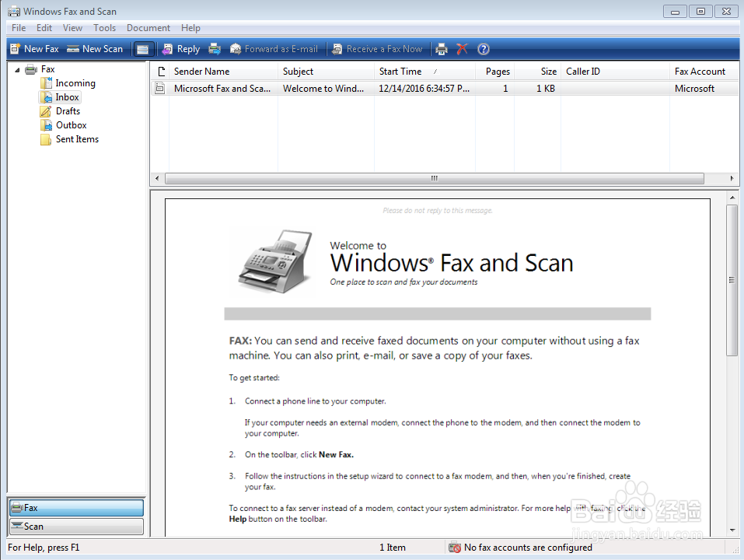This screenshot has height=560, width=744.
Task: Select the Inbox folder
Action: 67,97
